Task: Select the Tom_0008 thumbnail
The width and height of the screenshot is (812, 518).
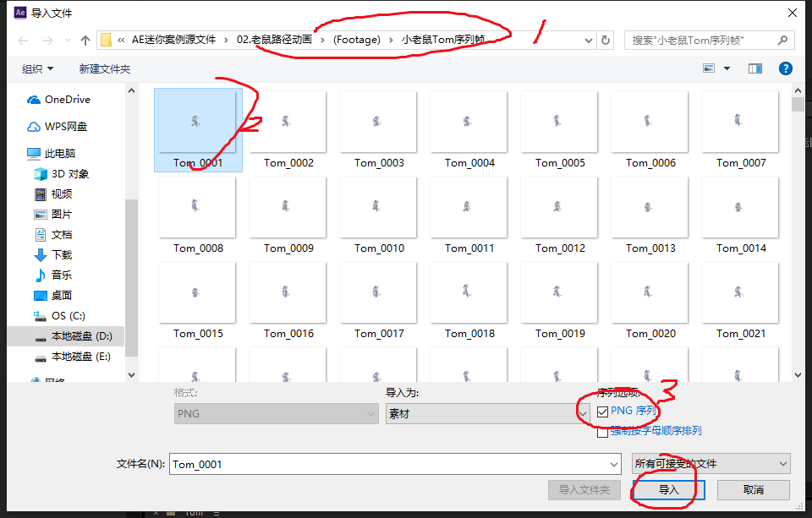Action: (x=198, y=215)
